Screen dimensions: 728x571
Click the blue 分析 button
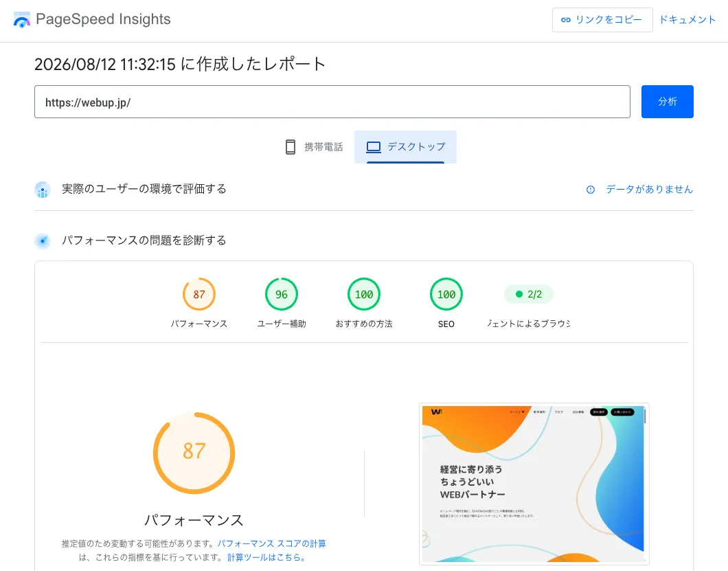pos(667,102)
